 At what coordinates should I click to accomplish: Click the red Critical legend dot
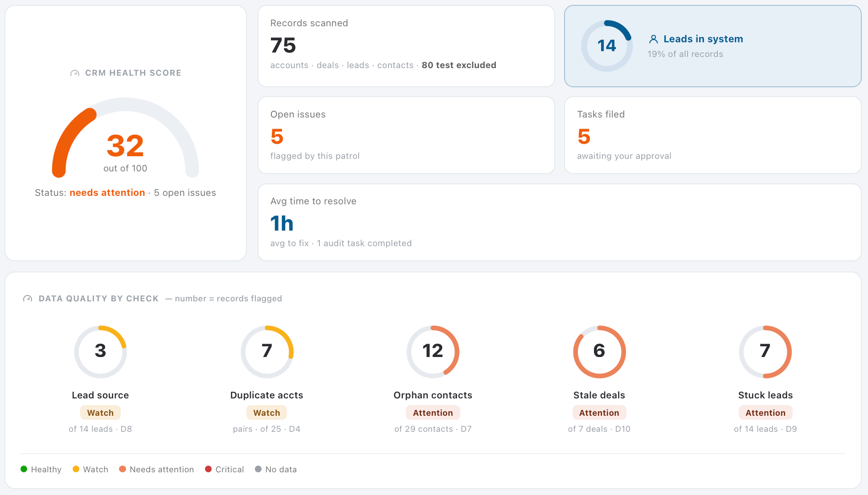click(x=208, y=469)
